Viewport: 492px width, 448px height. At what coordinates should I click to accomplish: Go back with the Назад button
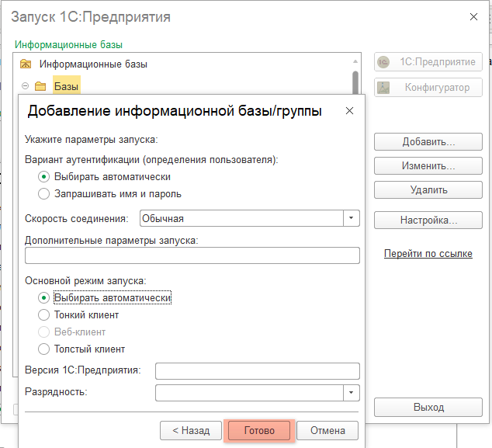tap(191, 430)
